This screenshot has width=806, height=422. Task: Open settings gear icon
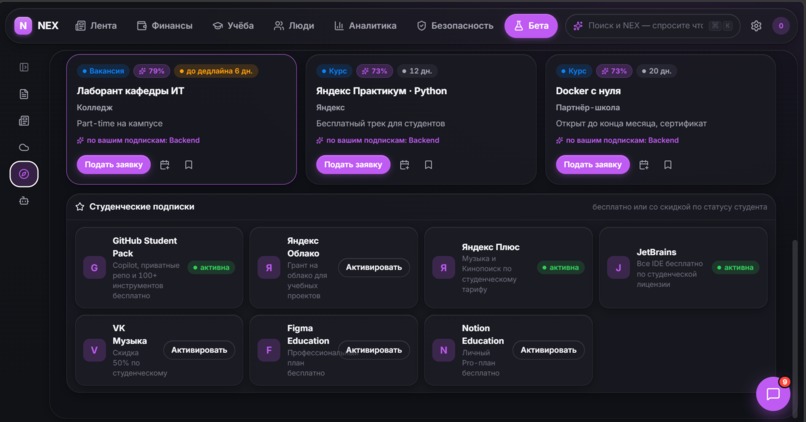pos(756,26)
